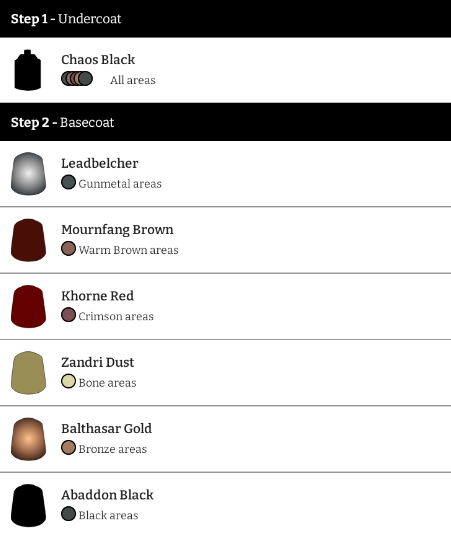Choose the Khorne Red paint pot icon
The height and width of the screenshot is (535, 451).
(x=28, y=306)
